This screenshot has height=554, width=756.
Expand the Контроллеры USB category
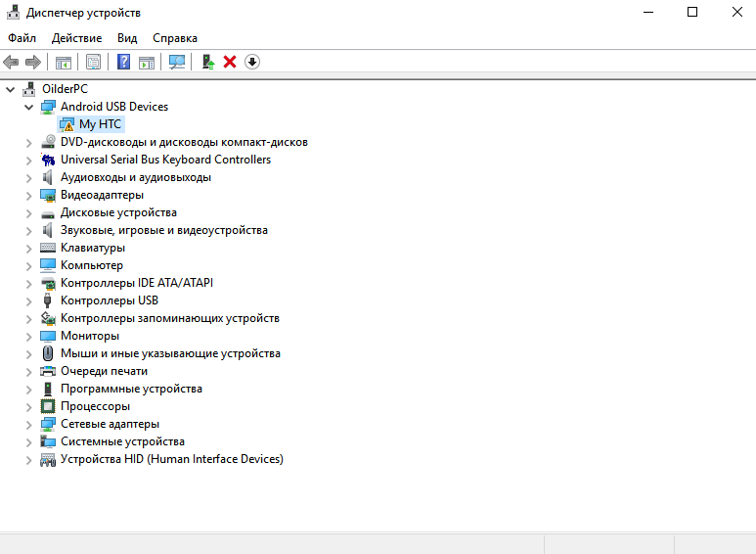(x=29, y=300)
